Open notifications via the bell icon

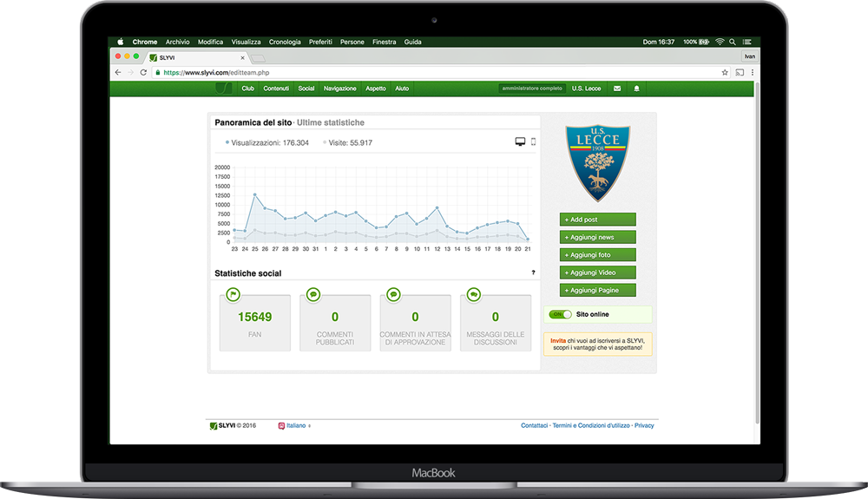[x=636, y=89]
